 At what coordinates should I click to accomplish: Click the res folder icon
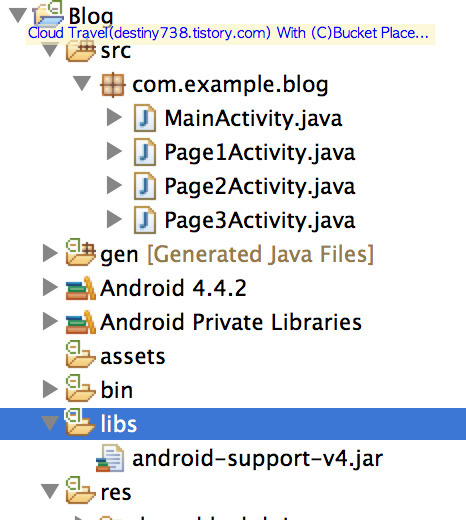pyautogui.click(x=81, y=490)
